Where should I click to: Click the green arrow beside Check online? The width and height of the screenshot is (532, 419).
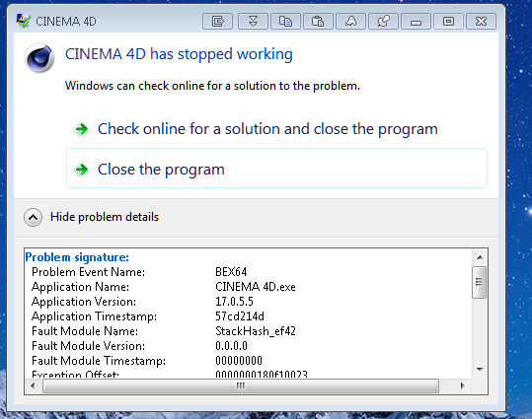81,129
